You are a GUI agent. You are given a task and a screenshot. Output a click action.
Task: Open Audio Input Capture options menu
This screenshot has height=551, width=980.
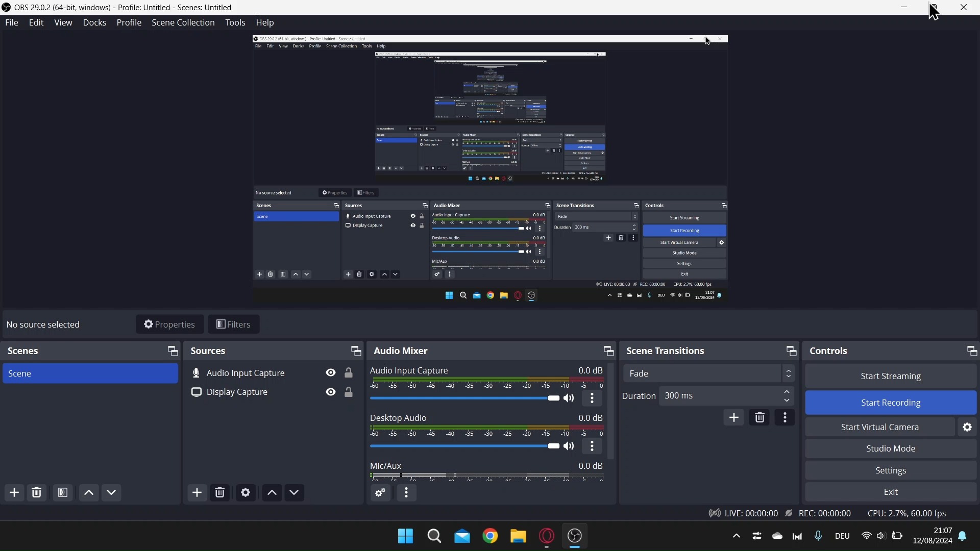(593, 399)
